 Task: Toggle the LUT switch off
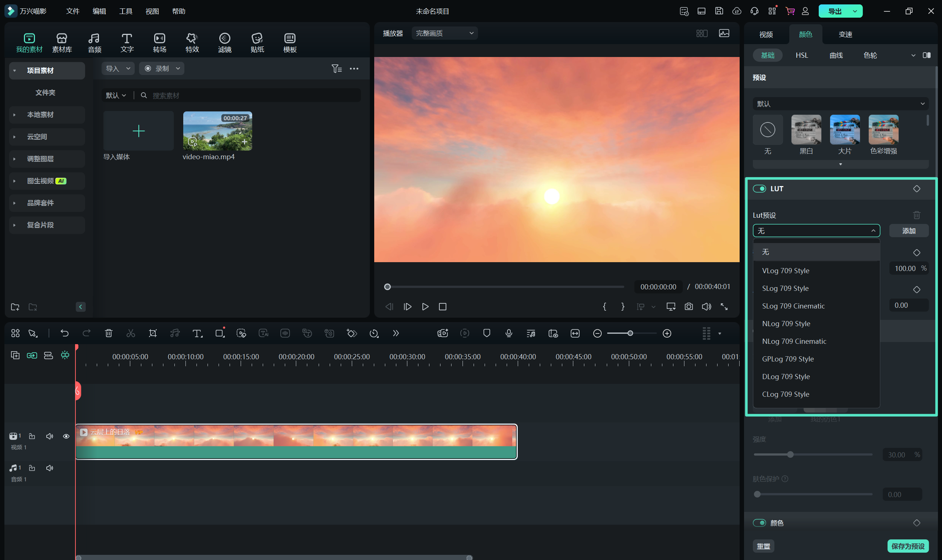tap(759, 189)
